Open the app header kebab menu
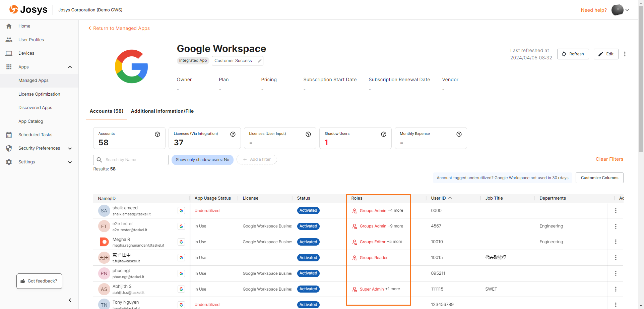Screen dimensions: 644x309 click(x=625, y=54)
